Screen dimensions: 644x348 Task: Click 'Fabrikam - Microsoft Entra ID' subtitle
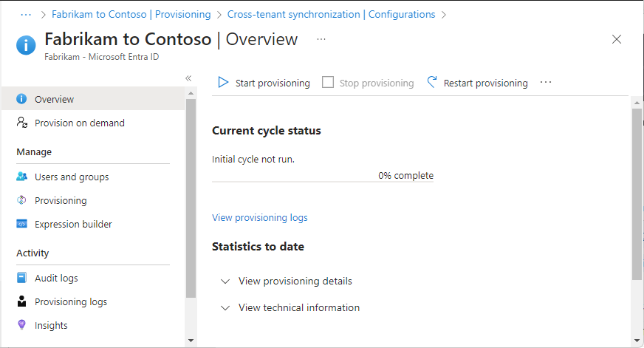tap(101, 57)
